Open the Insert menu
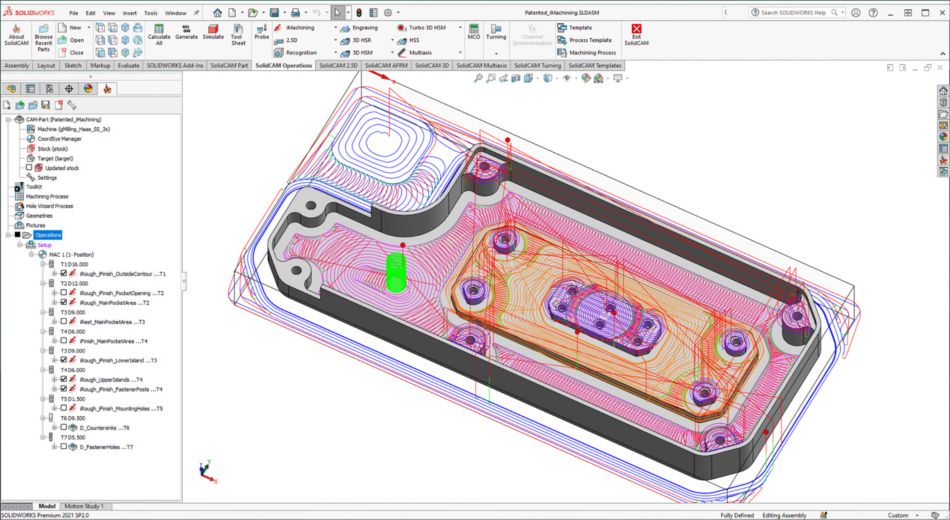The width and height of the screenshot is (950, 520). [130, 13]
